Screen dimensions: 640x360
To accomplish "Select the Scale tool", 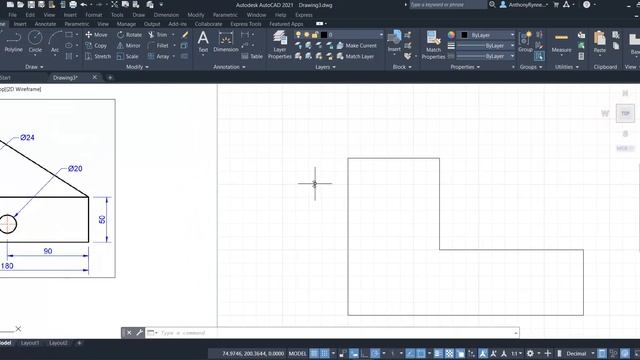I will tap(128, 56).
